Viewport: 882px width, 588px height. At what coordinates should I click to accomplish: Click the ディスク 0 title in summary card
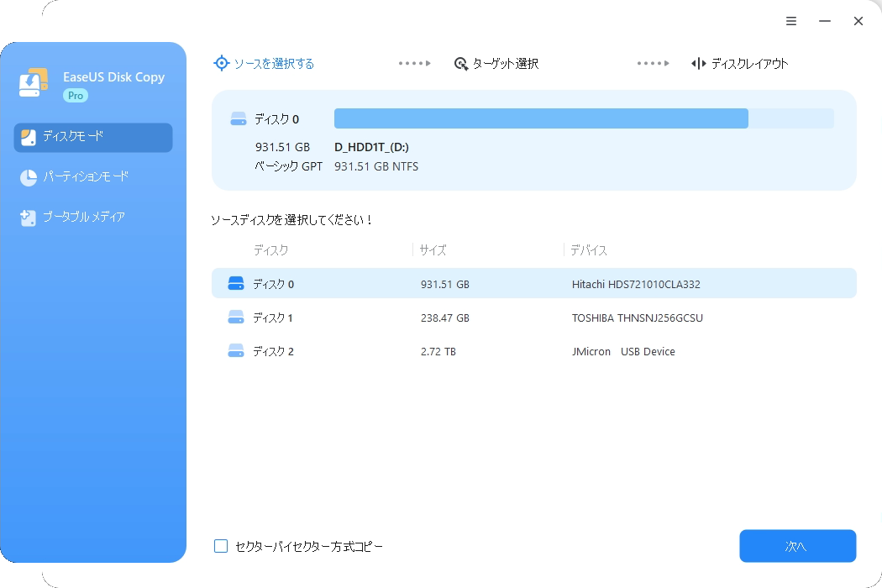point(276,119)
